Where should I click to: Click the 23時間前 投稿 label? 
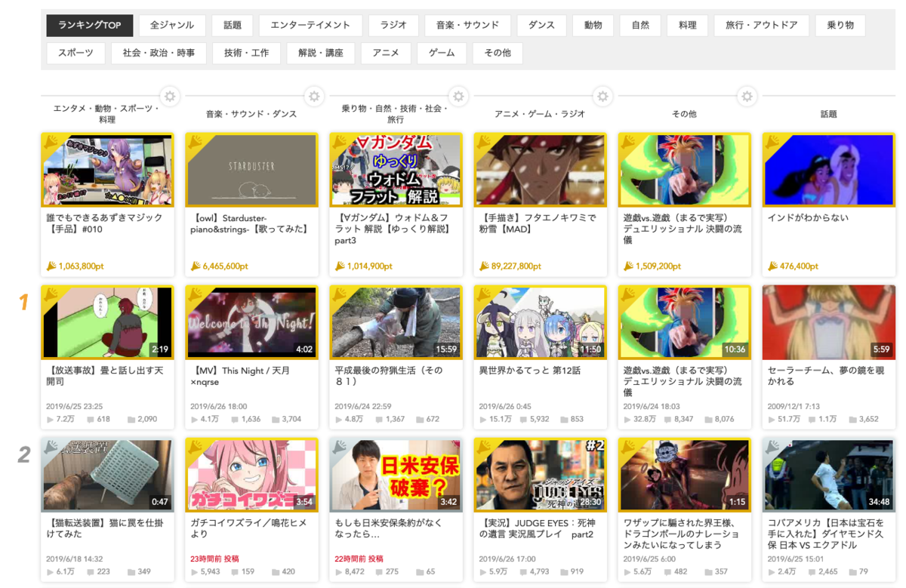click(x=214, y=559)
